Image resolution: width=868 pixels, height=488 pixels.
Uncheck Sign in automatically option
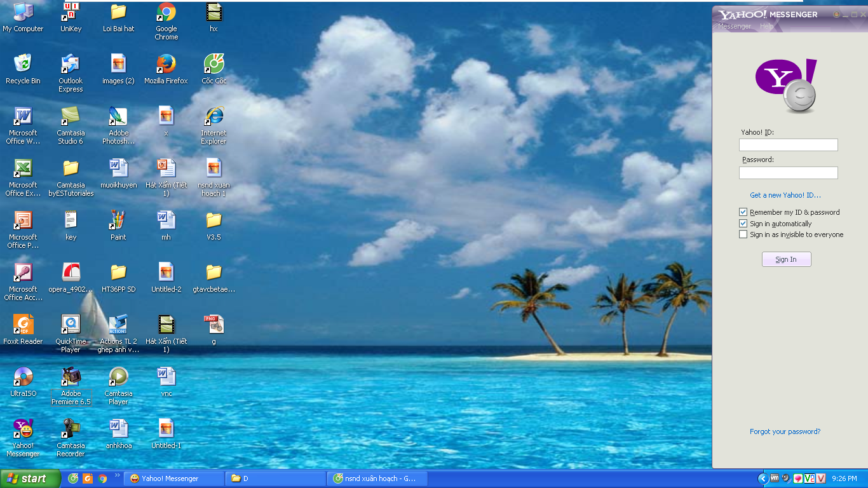click(x=743, y=224)
